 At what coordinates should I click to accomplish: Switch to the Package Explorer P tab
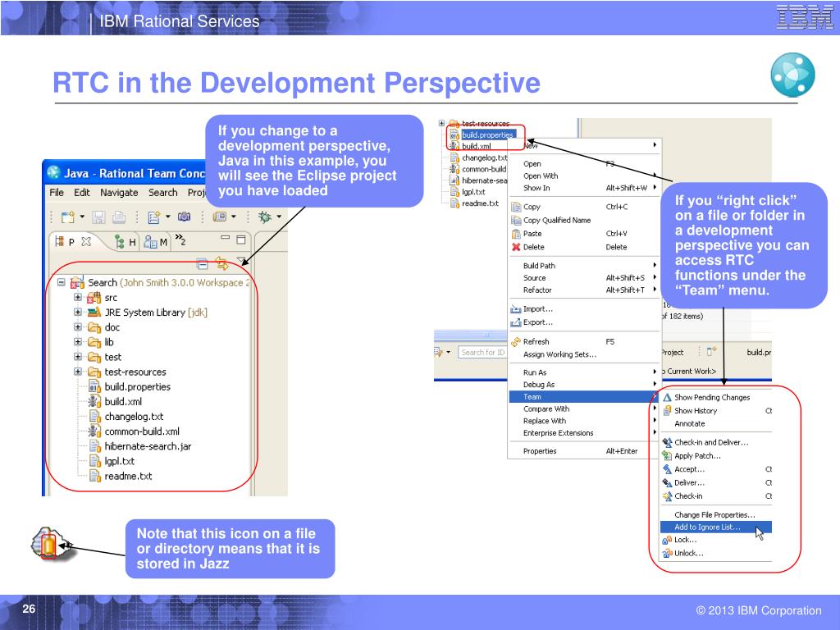(71, 242)
